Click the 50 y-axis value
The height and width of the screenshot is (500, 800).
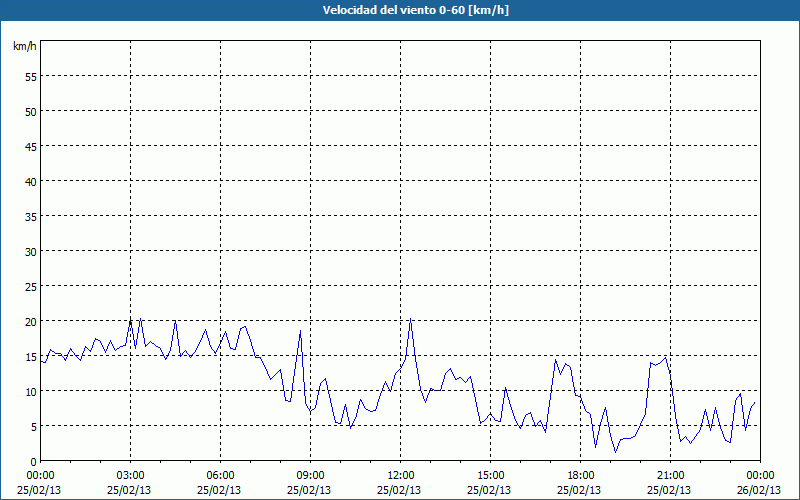click(31, 111)
